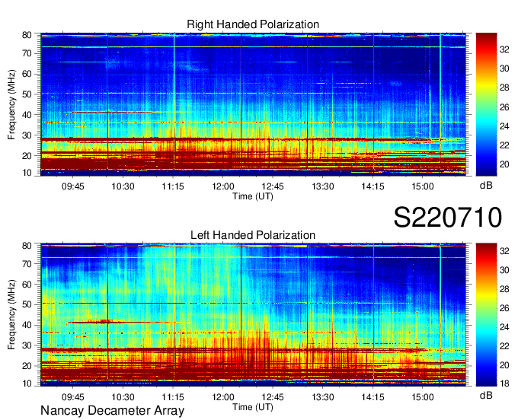Click 10:30 time tick under Left Handed plot
The height and width of the screenshot is (420, 518).
coord(123,397)
